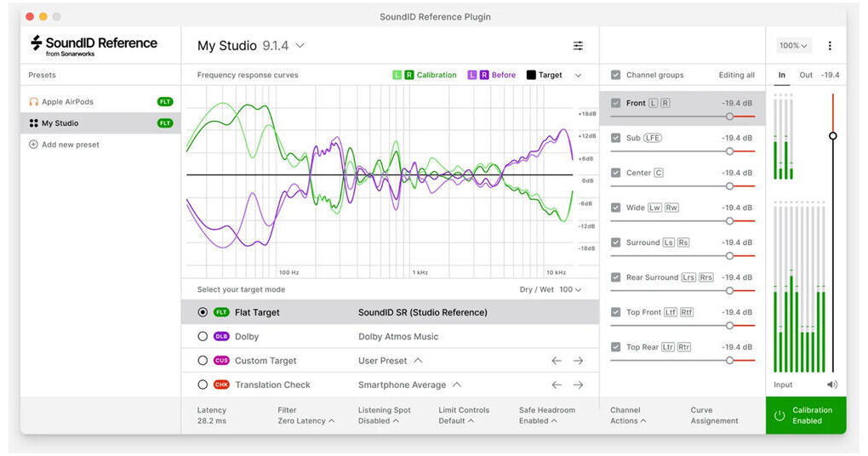Uncheck the Sub LFE channel checkbox
Screen dimensions: 868x456
(x=615, y=138)
